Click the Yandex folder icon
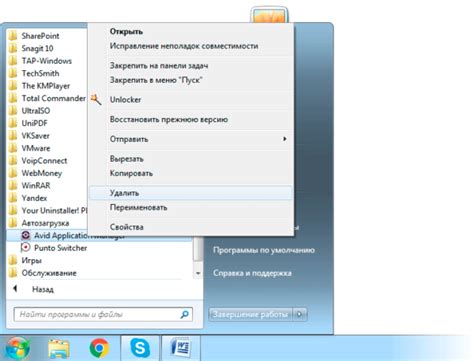The image size is (474, 361). point(13,198)
